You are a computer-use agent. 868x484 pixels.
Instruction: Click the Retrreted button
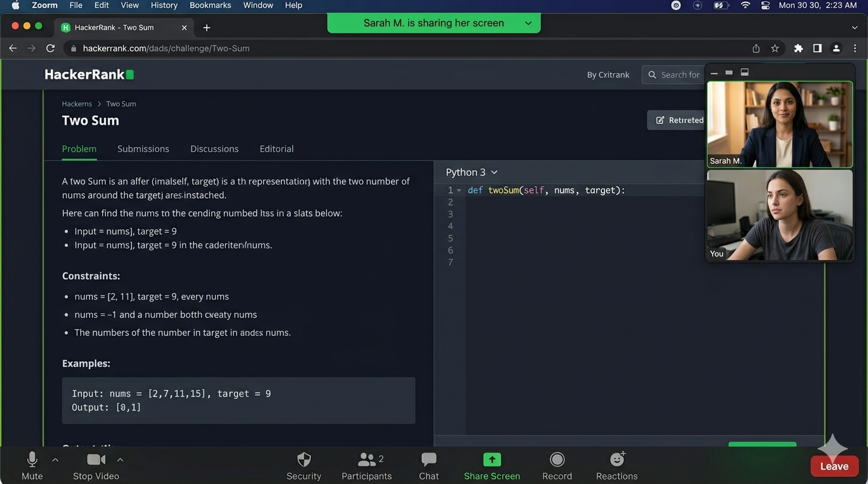coord(676,120)
